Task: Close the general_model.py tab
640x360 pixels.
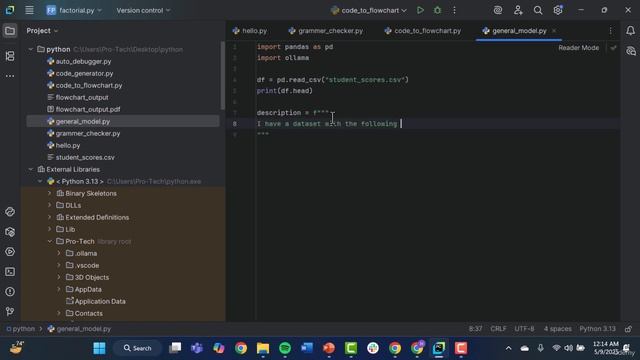Action: [554, 31]
